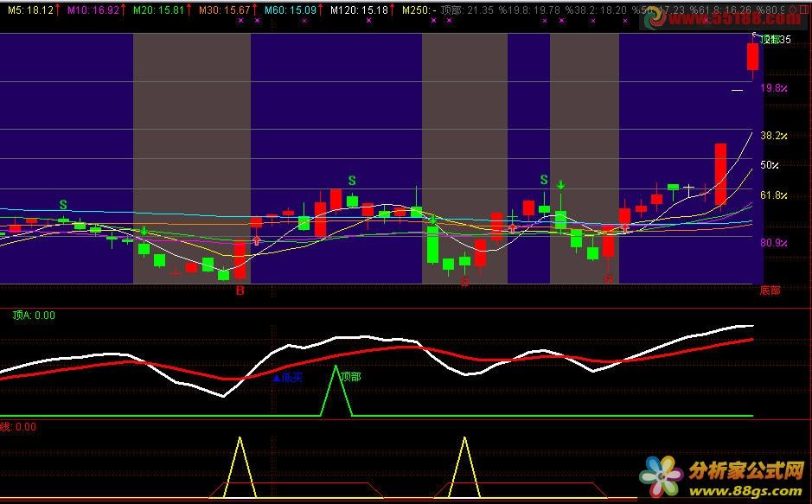This screenshot has width=812, height=504.
Task: Select the M10: 16.92 average readout
Action: pyautogui.click(x=93, y=10)
